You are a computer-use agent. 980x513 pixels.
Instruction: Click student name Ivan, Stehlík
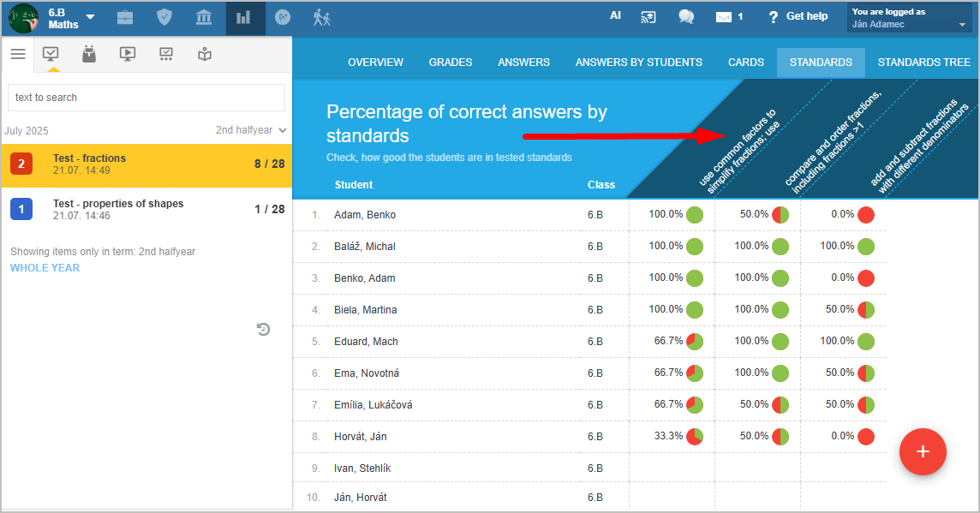tap(362, 468)
